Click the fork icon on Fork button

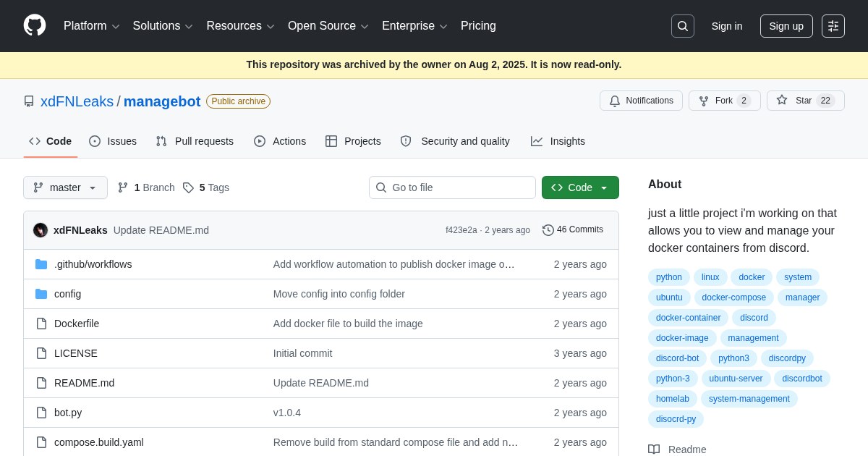click(x=704, y=101)
